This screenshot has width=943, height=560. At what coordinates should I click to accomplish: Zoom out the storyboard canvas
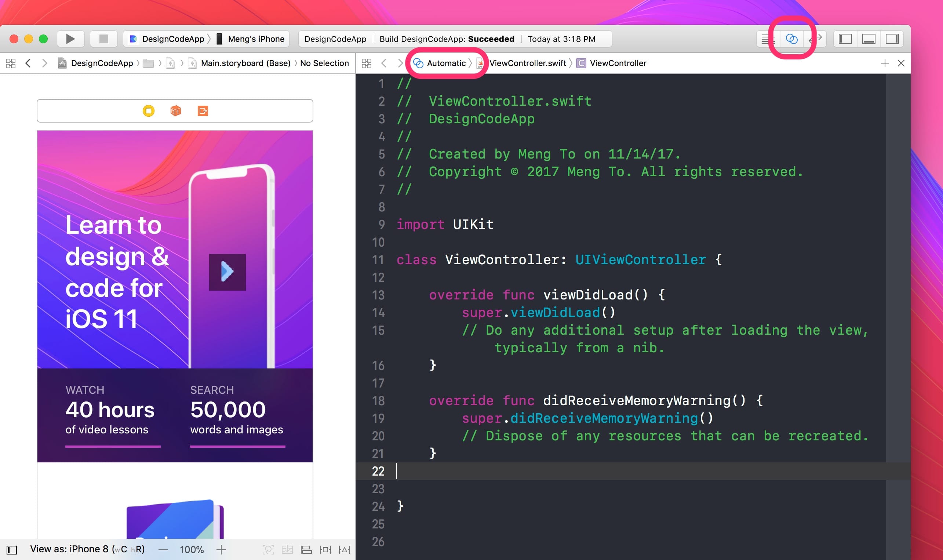point(163,550)
